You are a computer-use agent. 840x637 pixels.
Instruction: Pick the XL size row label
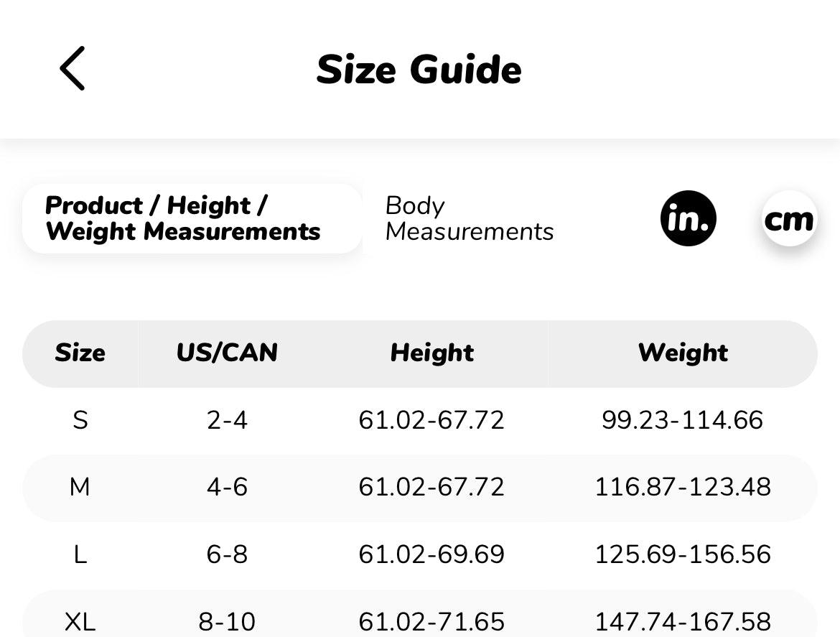point(80,621)
